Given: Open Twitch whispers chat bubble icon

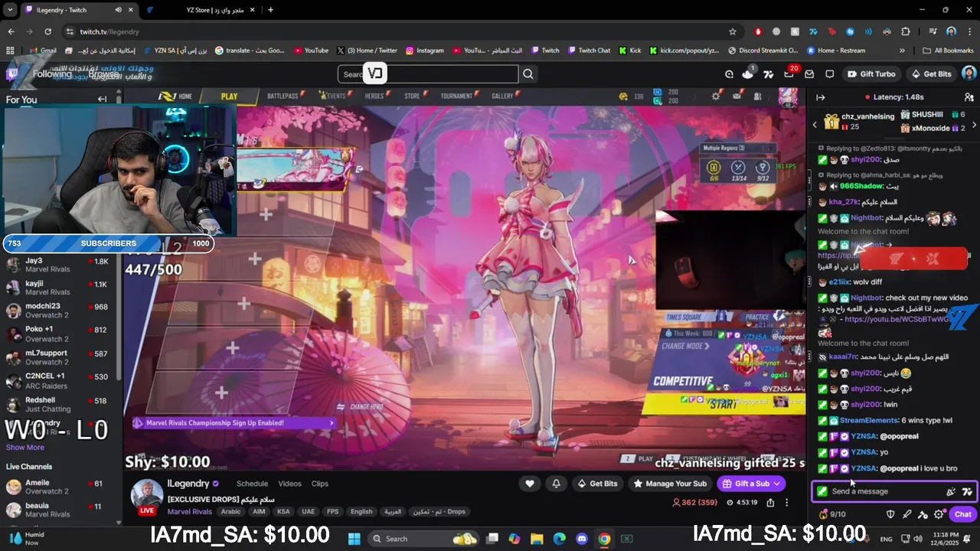Looking at the screenshot, I should pyautogui.click(x=829, y=74).
